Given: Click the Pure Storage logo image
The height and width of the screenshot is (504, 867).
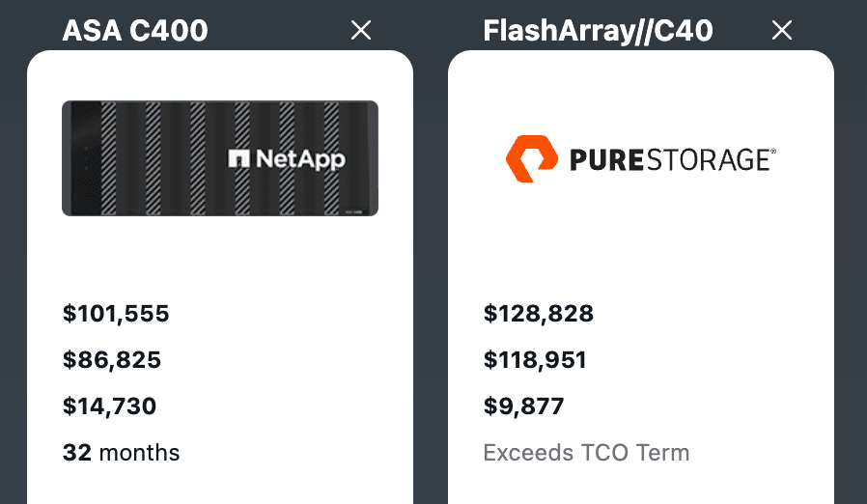Looking at the screenshot, I should coord(641,158).
